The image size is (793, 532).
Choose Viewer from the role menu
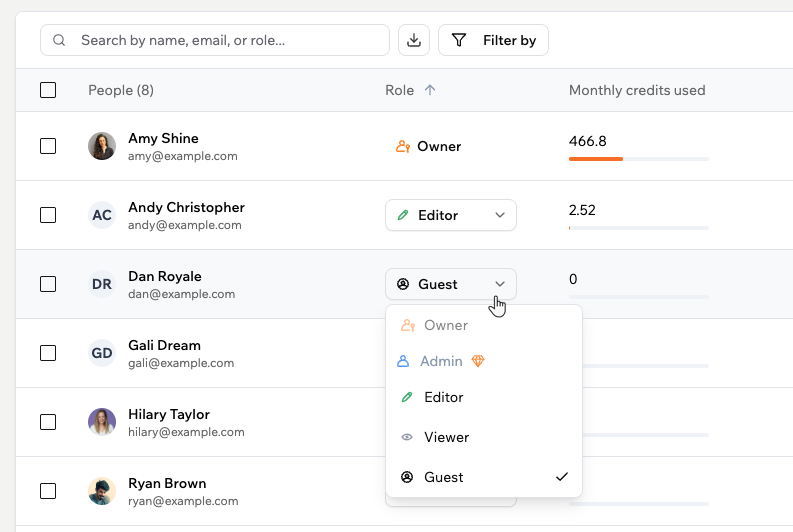click(484, 437)
